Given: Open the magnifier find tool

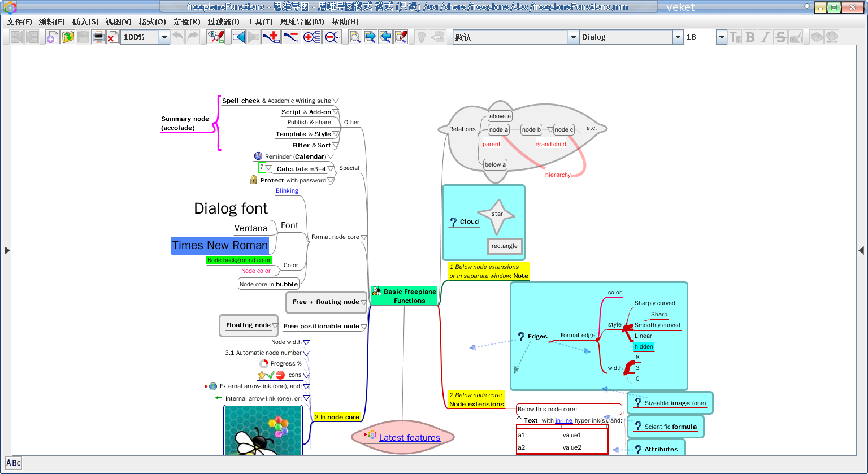Looking at the screenshot, I should (355, 37).
